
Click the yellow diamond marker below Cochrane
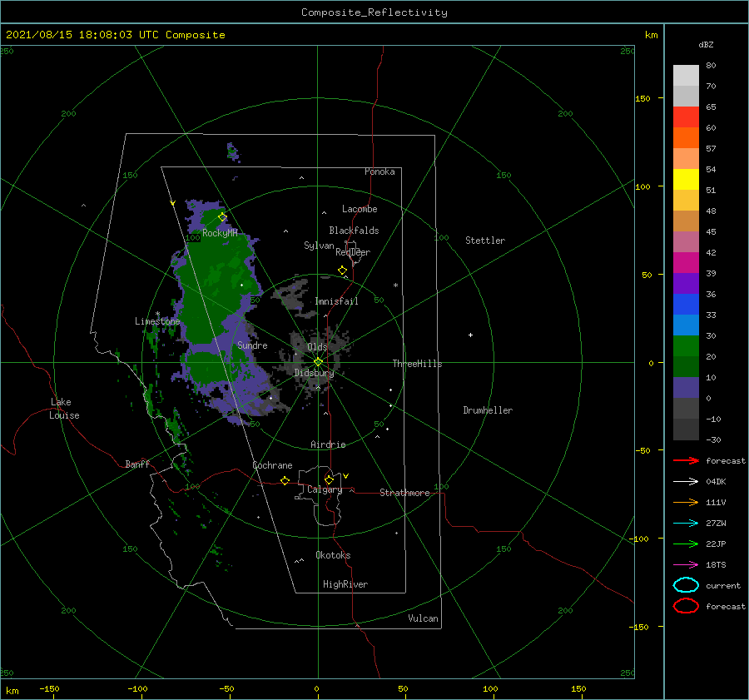coord(285,480)
